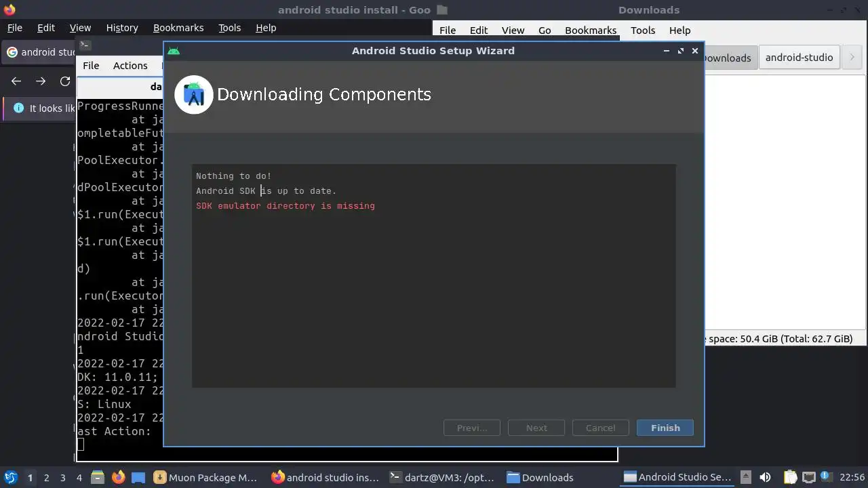
Task: Open terminal window's Actions menu
Action: (x=130, y=66)
